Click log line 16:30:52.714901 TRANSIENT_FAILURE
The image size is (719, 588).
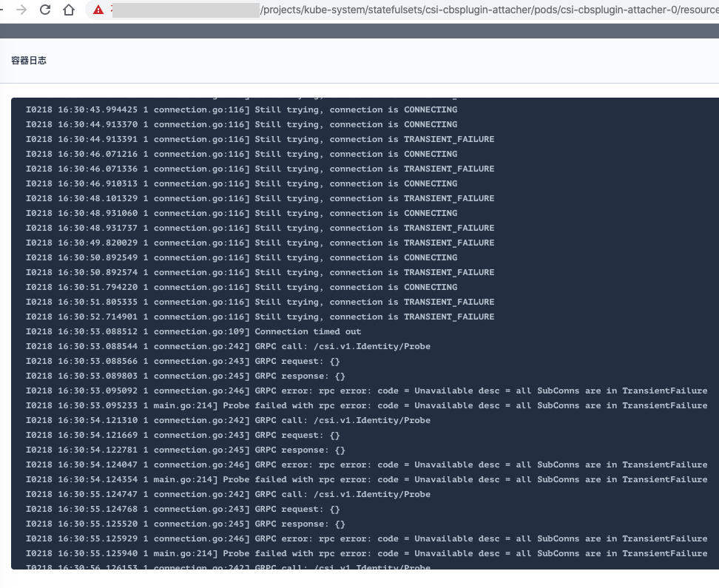260,317
